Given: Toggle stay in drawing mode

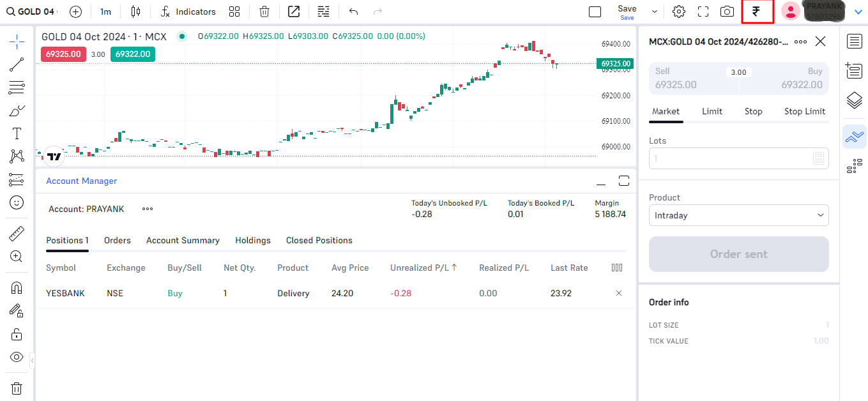Looking at the screenshot, I should [17, 311].
